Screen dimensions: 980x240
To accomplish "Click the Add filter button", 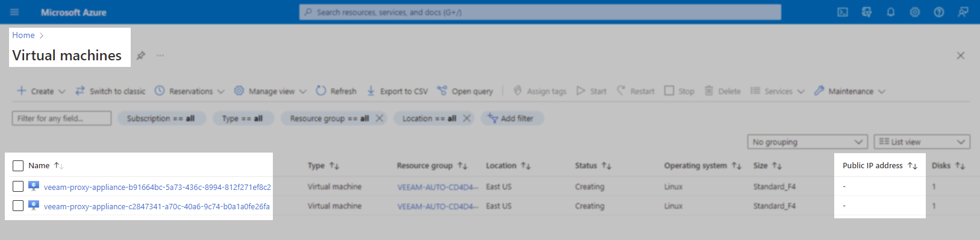I will tap(512, 118).
